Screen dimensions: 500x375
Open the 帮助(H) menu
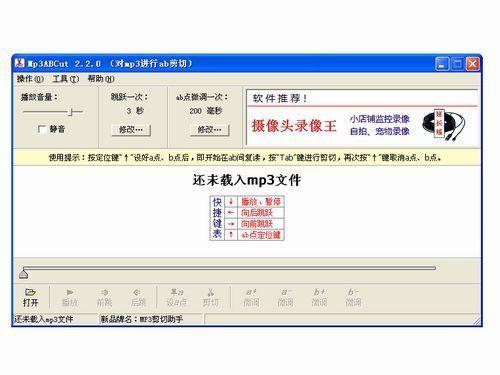point(101,79)
